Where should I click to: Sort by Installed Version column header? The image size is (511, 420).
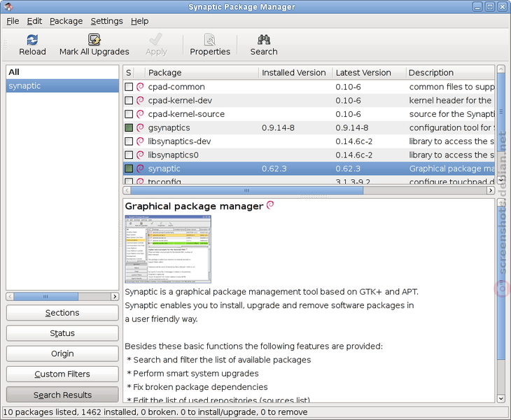pyautogui.click(x=295, y=72)
